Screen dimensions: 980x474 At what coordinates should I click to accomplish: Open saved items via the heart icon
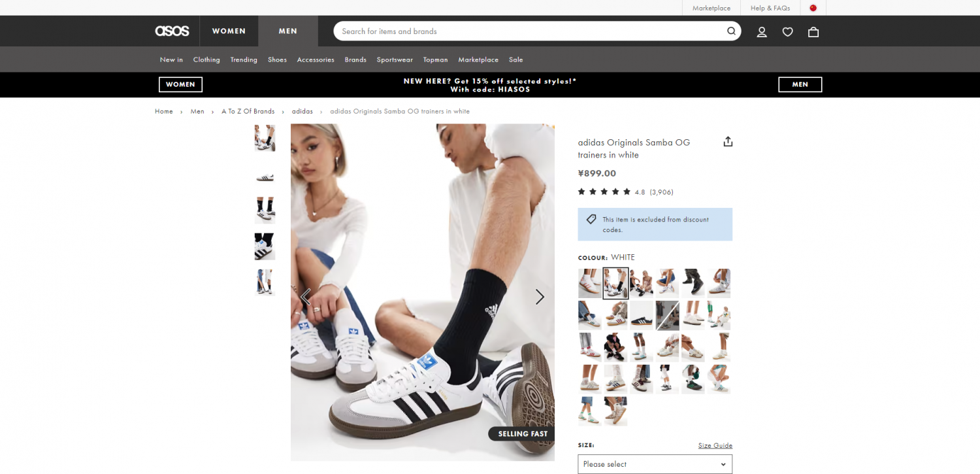click(x=787, y=31)
